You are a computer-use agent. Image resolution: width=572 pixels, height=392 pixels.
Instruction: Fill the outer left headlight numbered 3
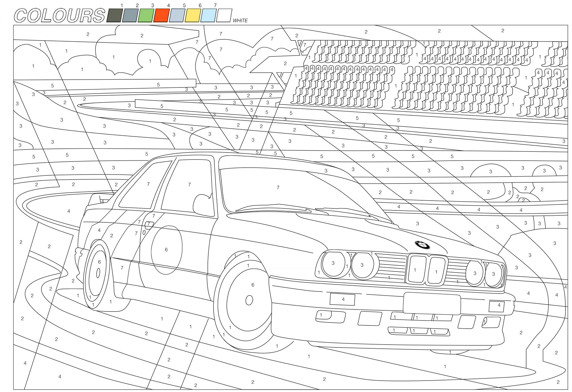point(333,264)
